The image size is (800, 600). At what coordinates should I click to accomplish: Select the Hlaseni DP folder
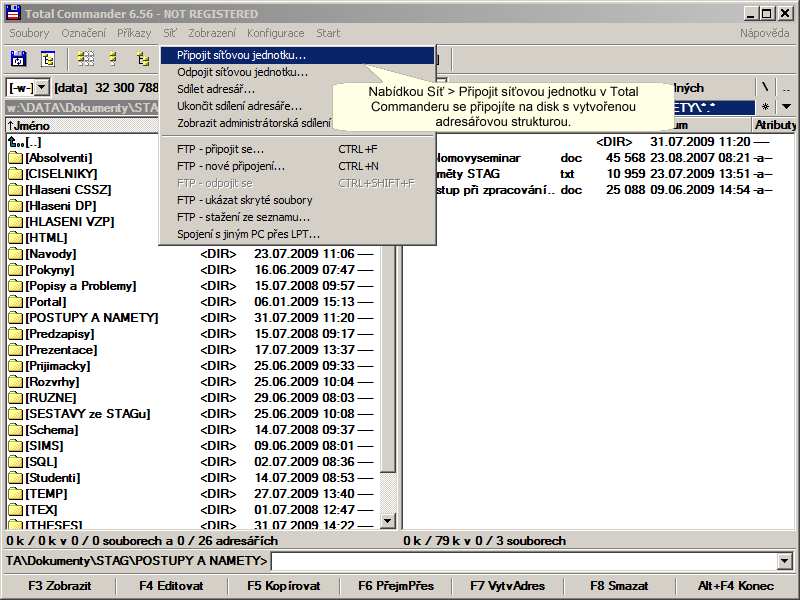(x=61, y=206)
